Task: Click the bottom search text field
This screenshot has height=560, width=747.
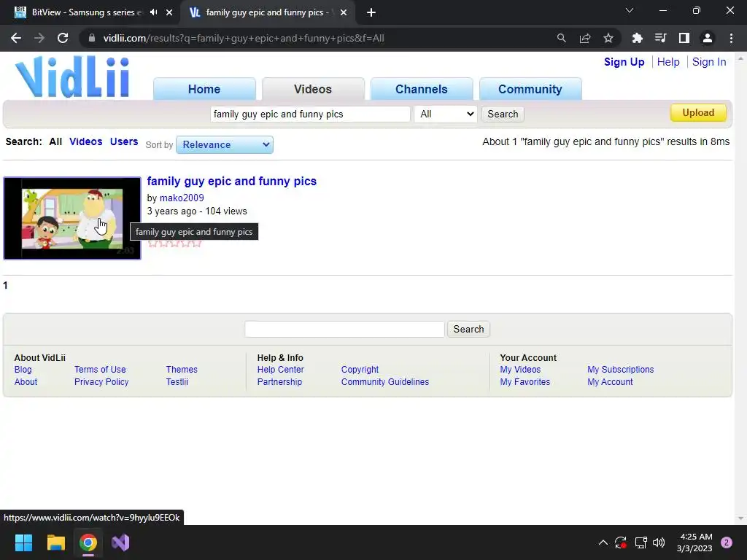Action: [344, 329]
